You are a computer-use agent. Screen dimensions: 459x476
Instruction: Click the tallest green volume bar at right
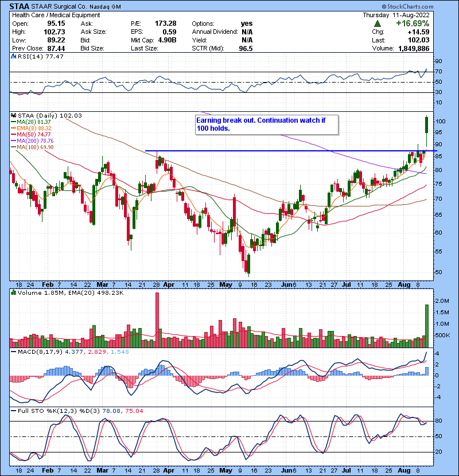427,326
